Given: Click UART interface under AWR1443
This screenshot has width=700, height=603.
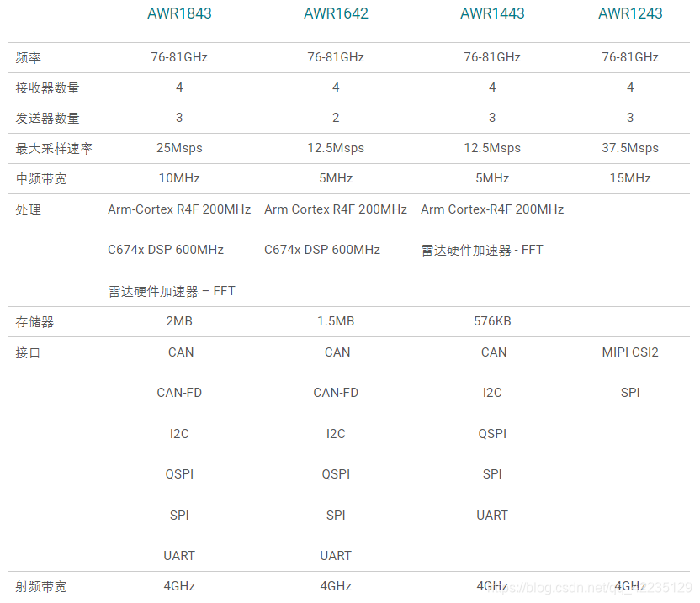Looking at the screenshot, I should coord(492,515).
